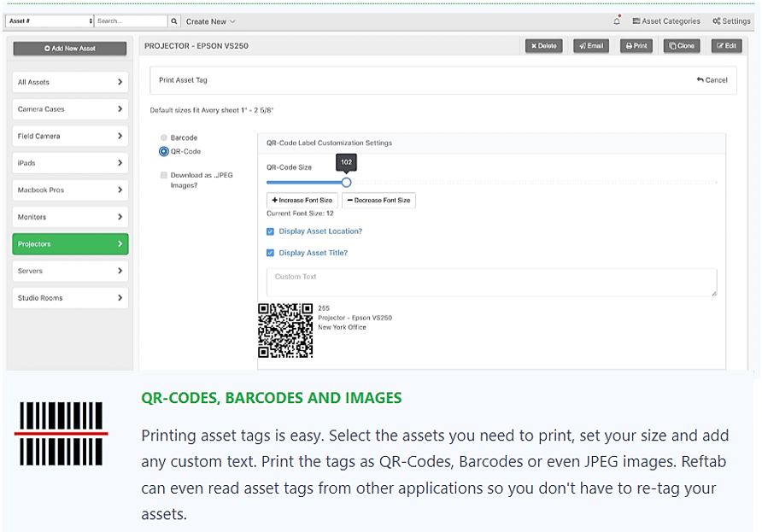
Task: Print the projector asset
Action: tap(636, 46)
